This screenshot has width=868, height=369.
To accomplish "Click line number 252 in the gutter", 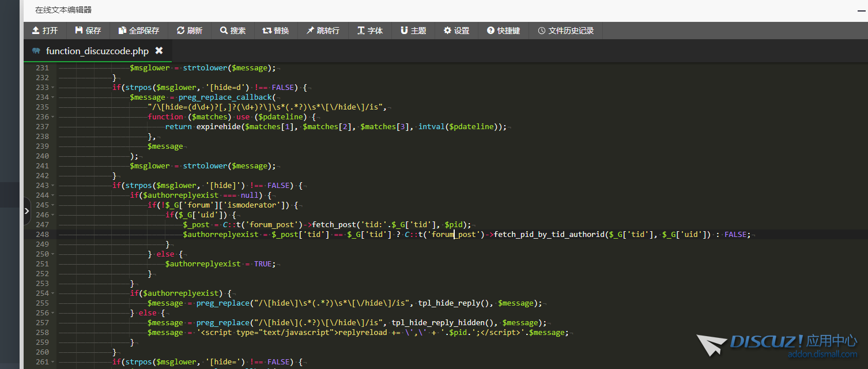I will [x=42, y=274].
